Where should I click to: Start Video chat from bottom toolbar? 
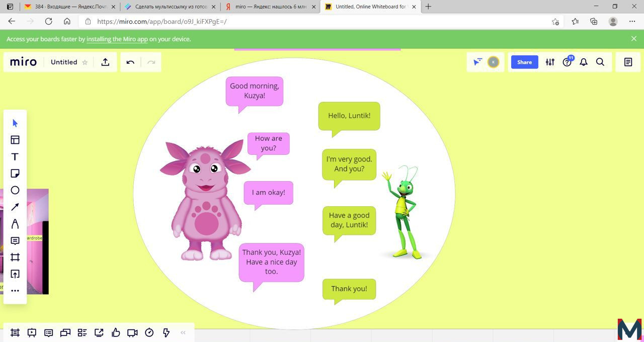point(132,332)
